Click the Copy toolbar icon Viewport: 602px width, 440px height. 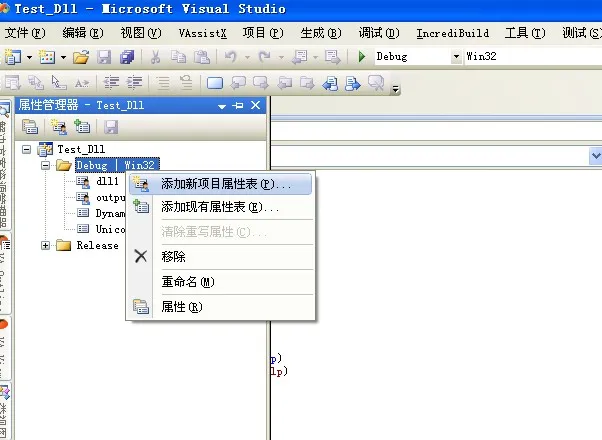click(178, 57)
